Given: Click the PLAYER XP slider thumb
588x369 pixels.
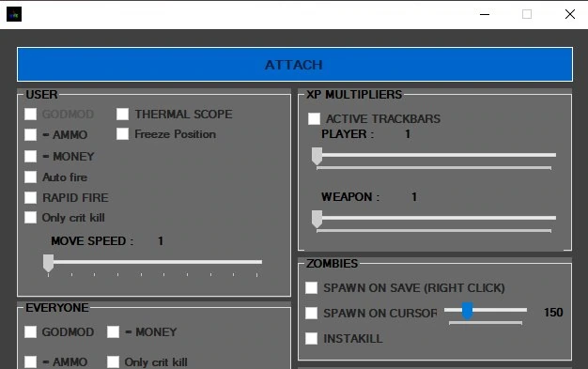Looking at the screenshot, I should [x=317, y=156].
